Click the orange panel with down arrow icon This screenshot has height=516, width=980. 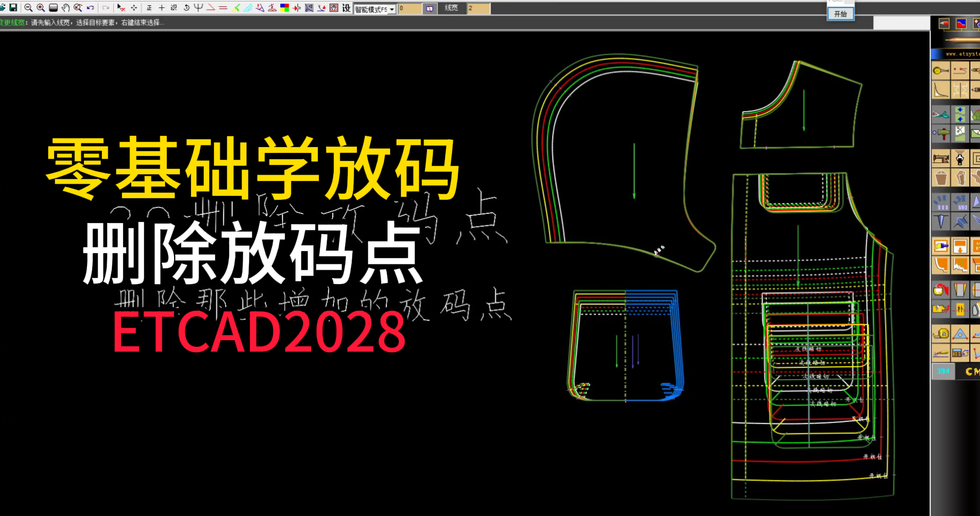[960, 246]
